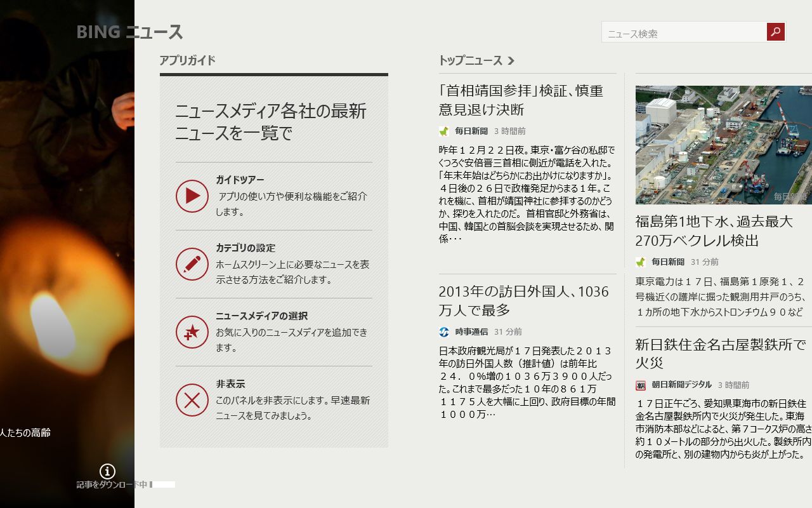Screen dimensions: 812x508
Task: Click the 31 分前 timestamp beside 時事通信
Action: click(508, 331)
